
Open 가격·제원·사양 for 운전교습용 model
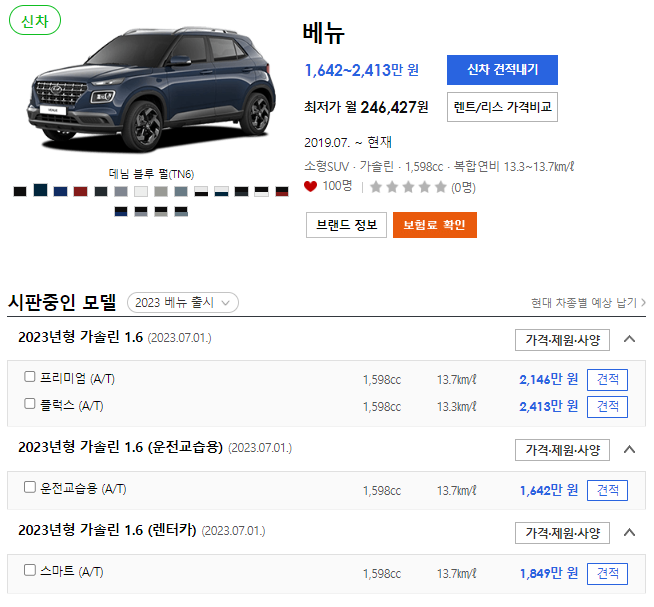(562, 450)
